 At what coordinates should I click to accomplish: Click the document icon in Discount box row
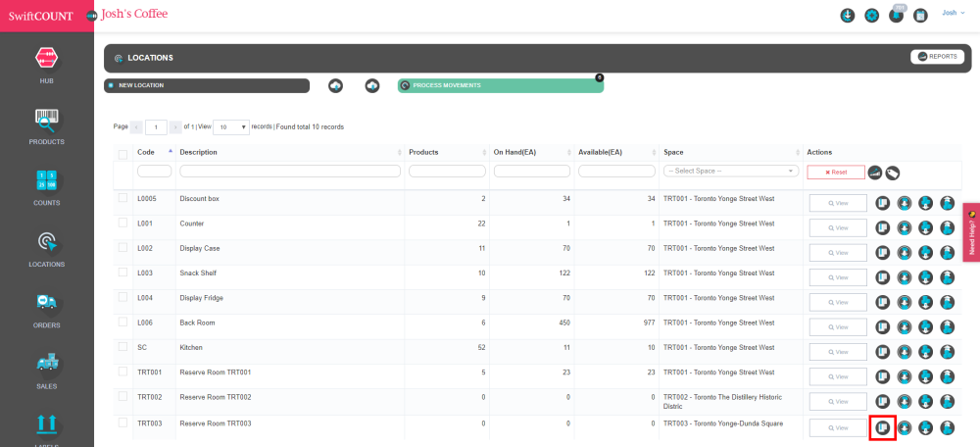(883, 203)
